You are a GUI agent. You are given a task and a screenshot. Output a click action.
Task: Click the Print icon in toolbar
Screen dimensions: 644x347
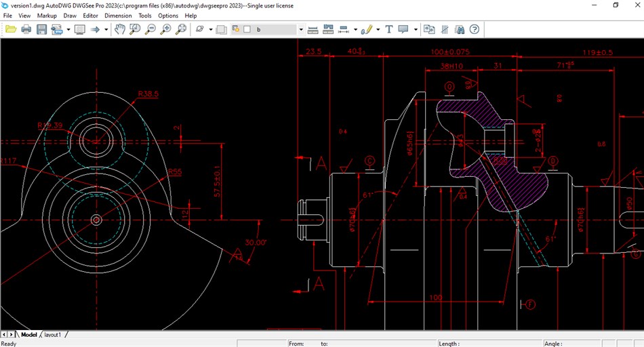[x=26, y=29]
